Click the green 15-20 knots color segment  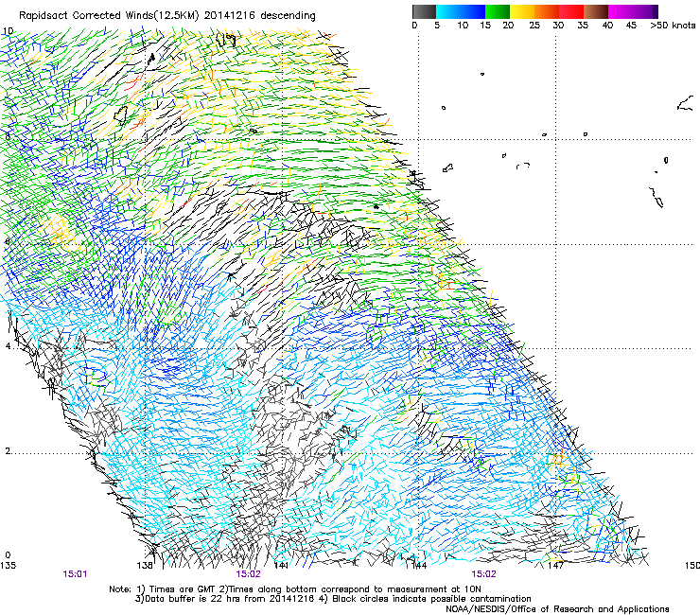[498, 11]
